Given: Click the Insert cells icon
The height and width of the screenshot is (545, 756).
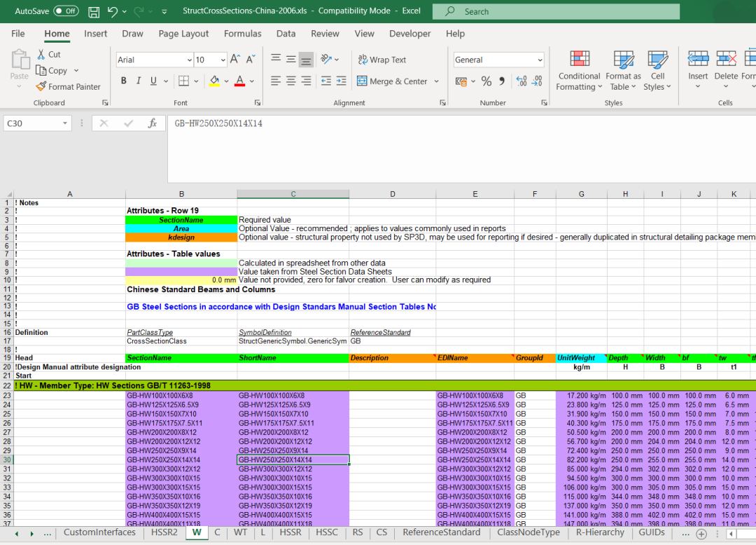Looking at the screenshot, I should [x=698, y=60].
